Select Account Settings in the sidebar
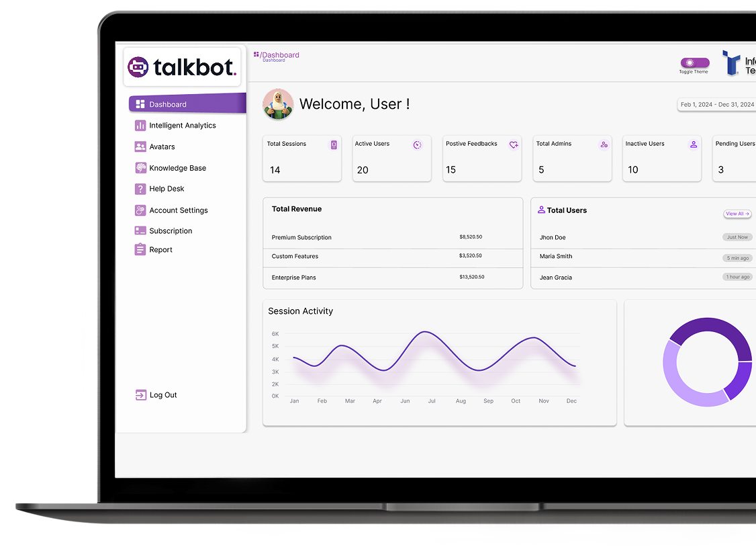Viewport: 756px width, 549px height. [179, 210]
